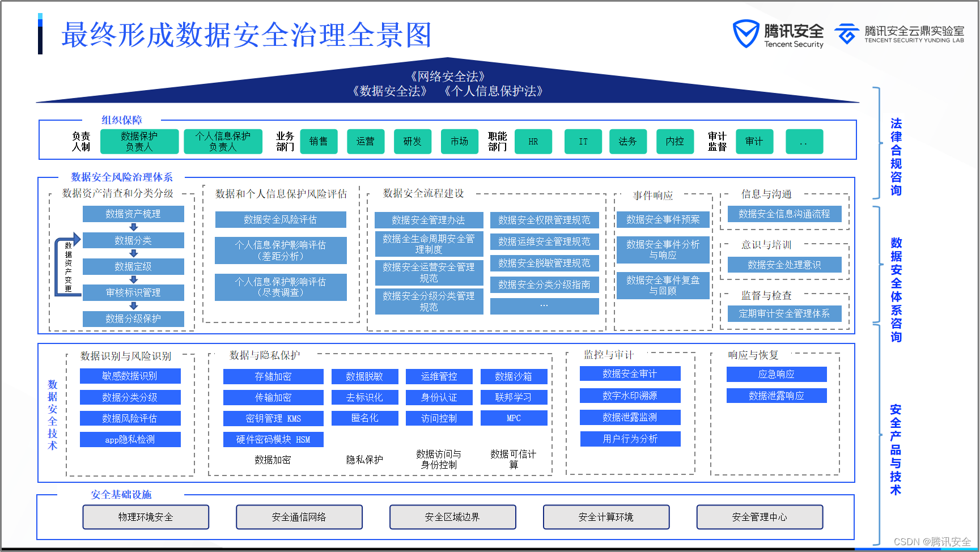Click 应急响应 box

777,374
